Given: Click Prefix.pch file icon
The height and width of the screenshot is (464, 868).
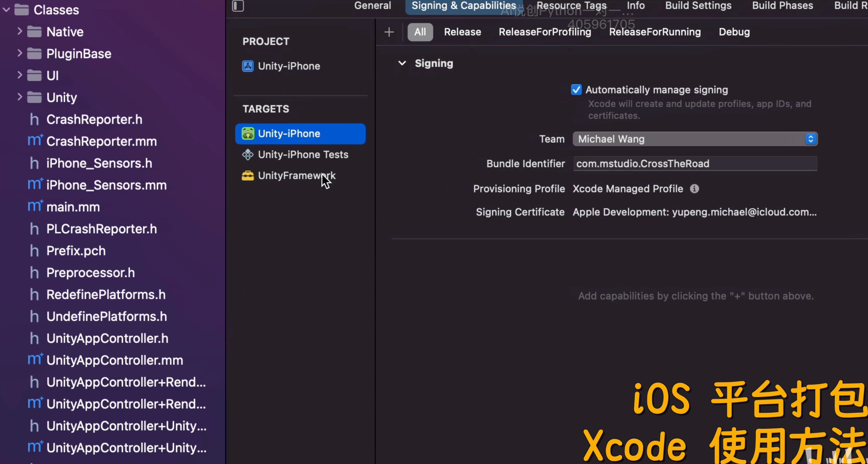Looking at the screenshot, I should 34,251.
